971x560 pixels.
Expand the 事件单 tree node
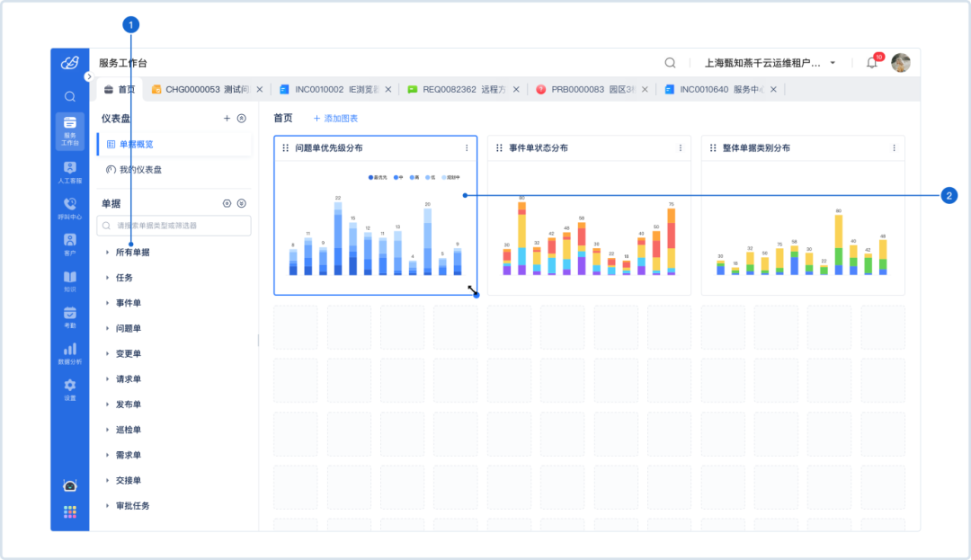tap(107, 303)
